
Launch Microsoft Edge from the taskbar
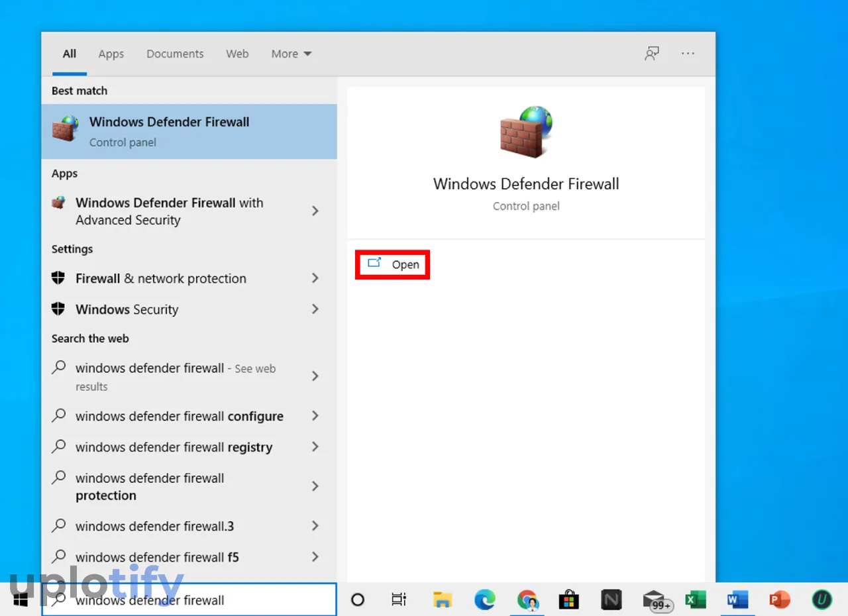pyautogui.click(x=485, y=600)
